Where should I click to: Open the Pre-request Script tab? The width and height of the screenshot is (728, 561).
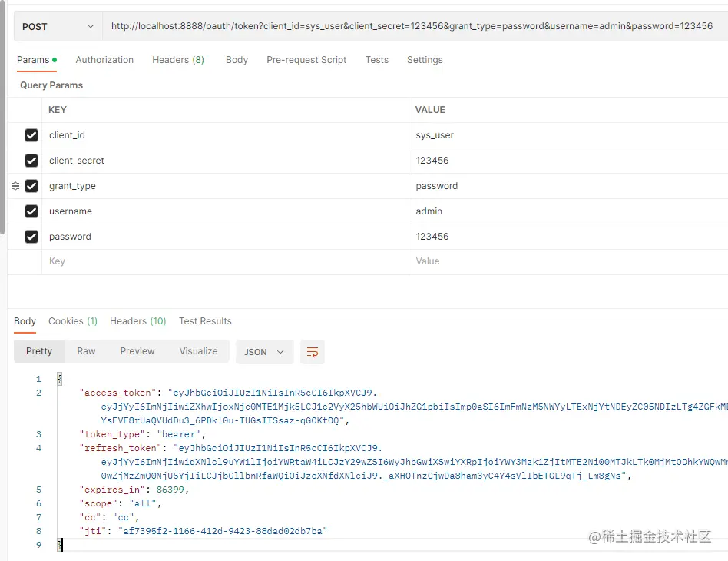pyautogui.click(x=306, y=60)
